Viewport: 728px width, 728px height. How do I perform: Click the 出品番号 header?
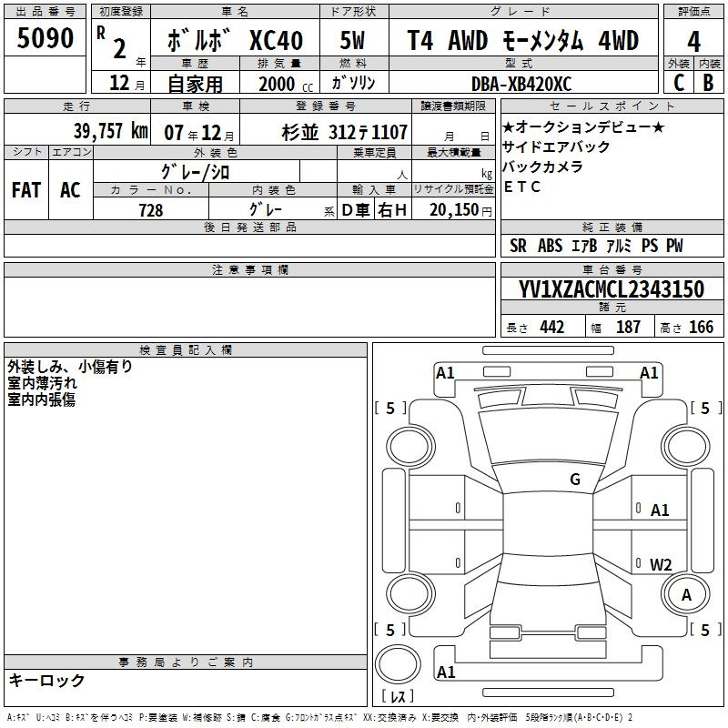pyautogui.click(x=45, y=12)
